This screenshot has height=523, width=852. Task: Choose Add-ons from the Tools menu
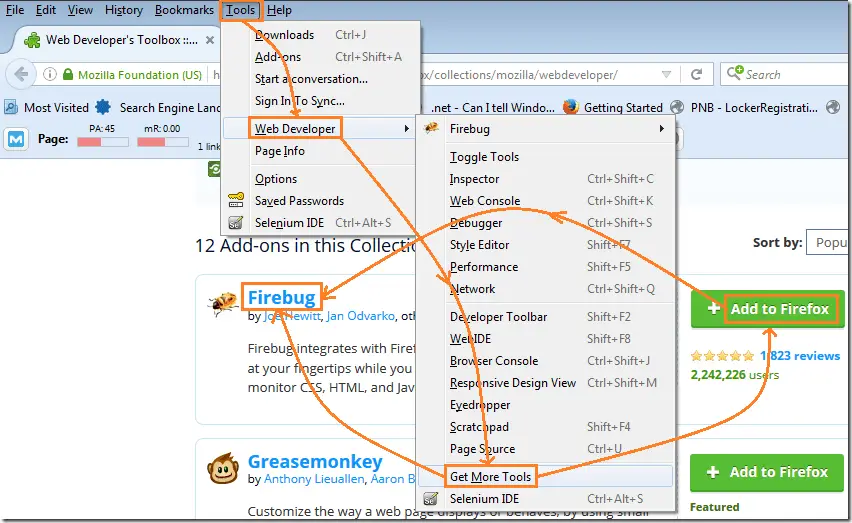click(x=321, y=57)
